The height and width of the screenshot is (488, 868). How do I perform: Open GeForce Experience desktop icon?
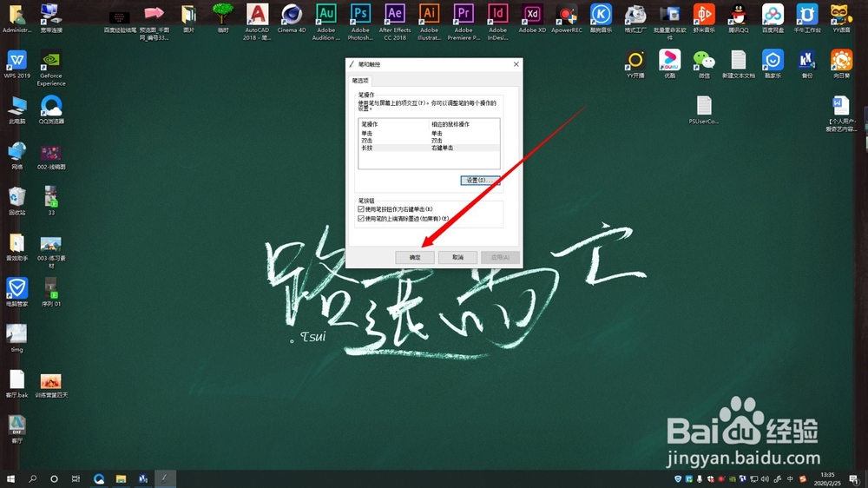[51, 68]
